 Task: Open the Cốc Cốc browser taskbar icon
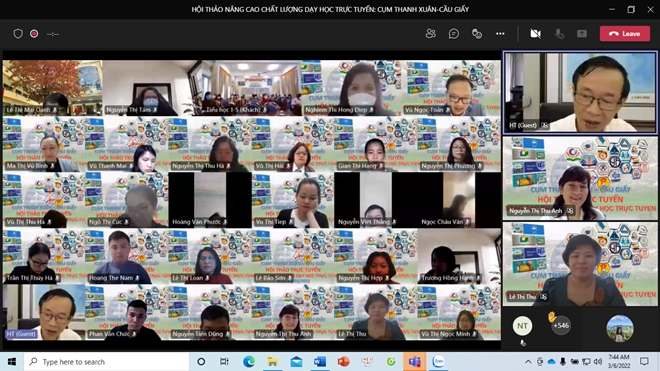391,362
